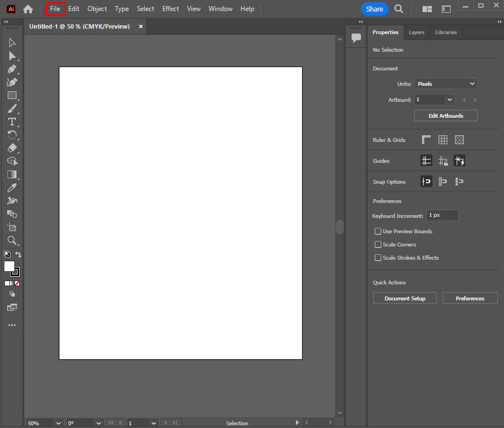Switch to the Layers tab
This screenshot has height=428, width=504.
[x=417, y=32]
